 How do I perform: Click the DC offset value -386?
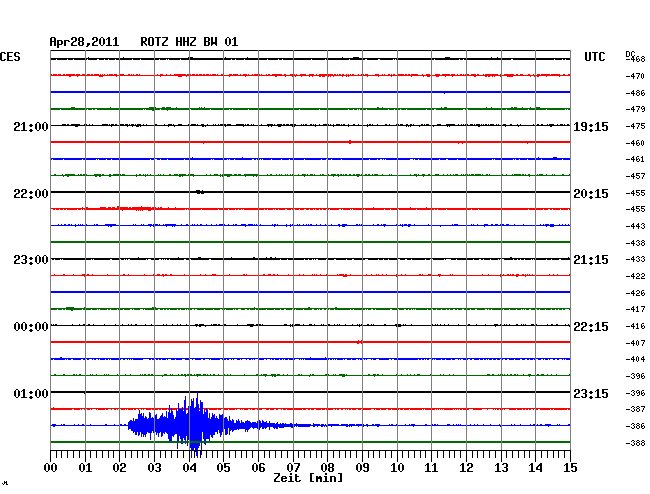click(635, 426)
